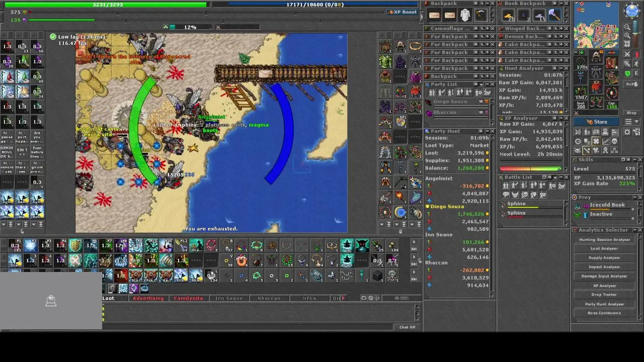The height and width of the screenshot is (362, 644).
Task: Click the minimap compass rose
Action: (x=631, y=10)
